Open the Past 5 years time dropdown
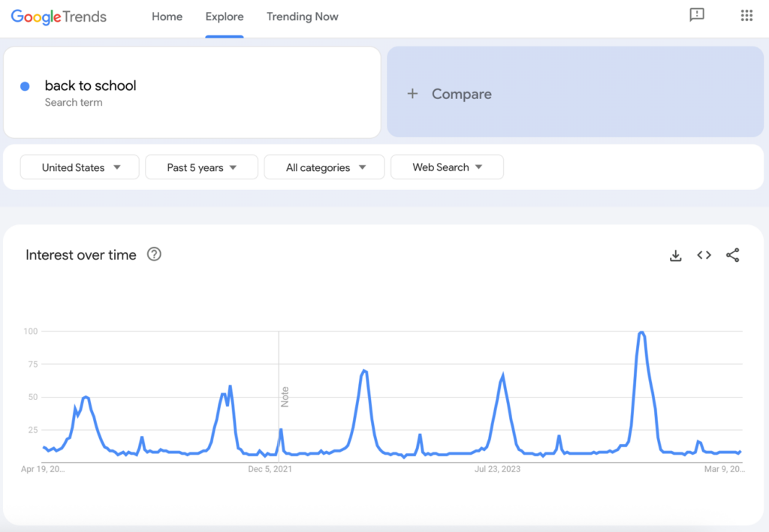Screen dimensions: 769x532 [201, 167]
